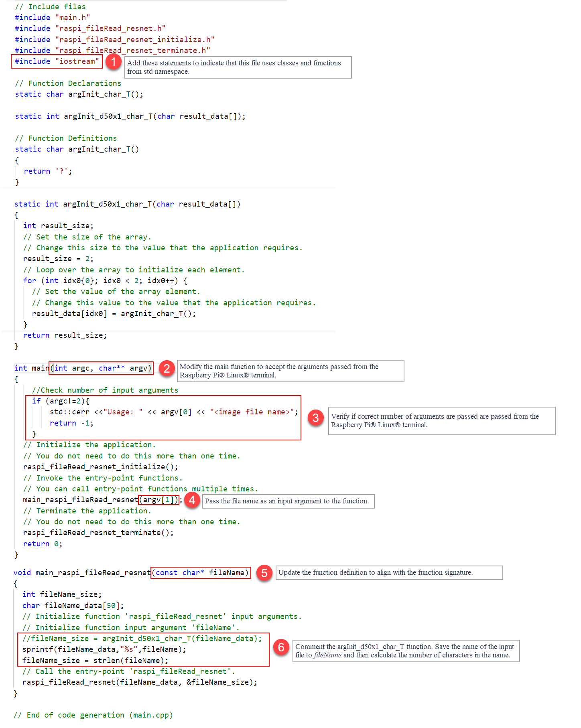Click the red callout marker numbered 3
The width and height of the screenshot is (581, 728).
(x=316, y=418)
